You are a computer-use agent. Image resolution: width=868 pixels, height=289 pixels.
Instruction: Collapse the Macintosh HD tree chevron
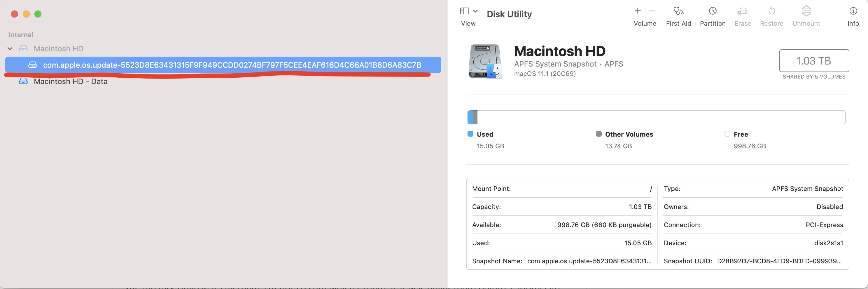tap(10, 48)
